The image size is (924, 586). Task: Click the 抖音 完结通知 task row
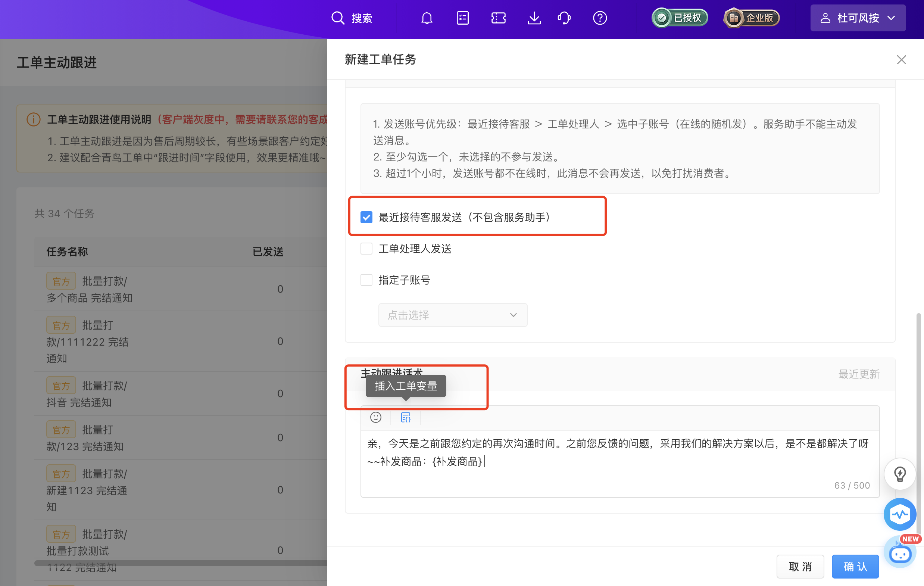pos(180,393)
